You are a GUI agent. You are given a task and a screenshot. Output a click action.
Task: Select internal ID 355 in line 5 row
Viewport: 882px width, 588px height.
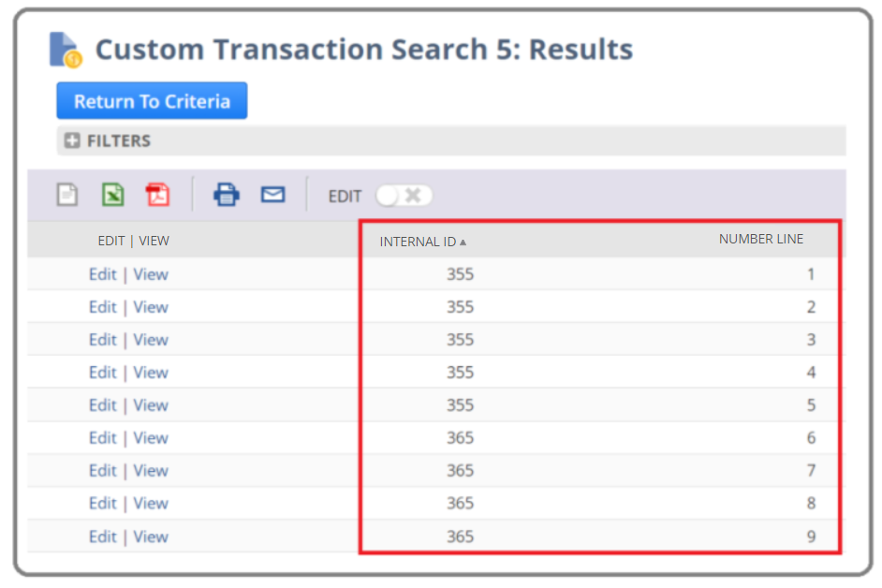pyautogui.click(x=460, y=404)
